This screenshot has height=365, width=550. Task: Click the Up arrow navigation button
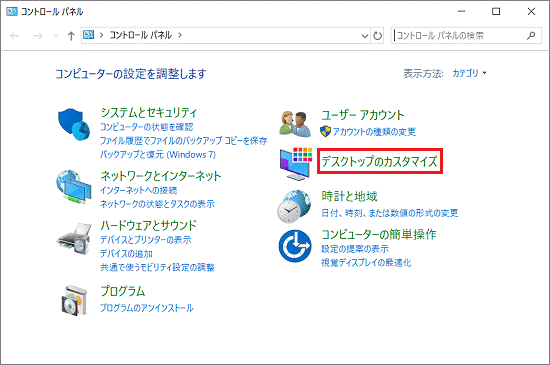pyautogui.click(x=71, y=35)
